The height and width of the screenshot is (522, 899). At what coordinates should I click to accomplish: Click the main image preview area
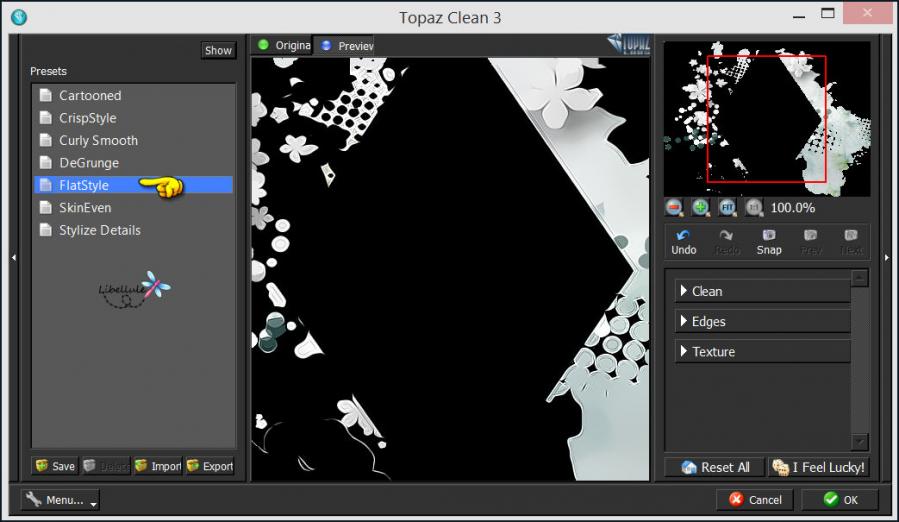450,268
